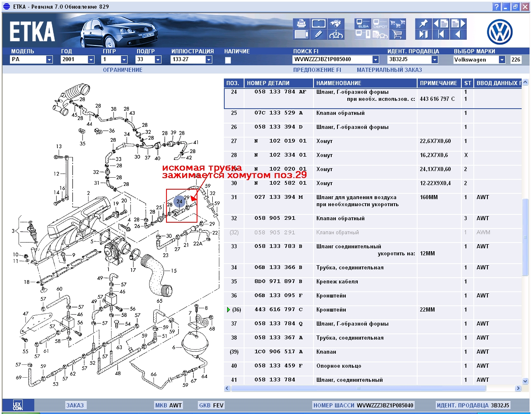Click the DEPOT icon

[x=380, y=24]
